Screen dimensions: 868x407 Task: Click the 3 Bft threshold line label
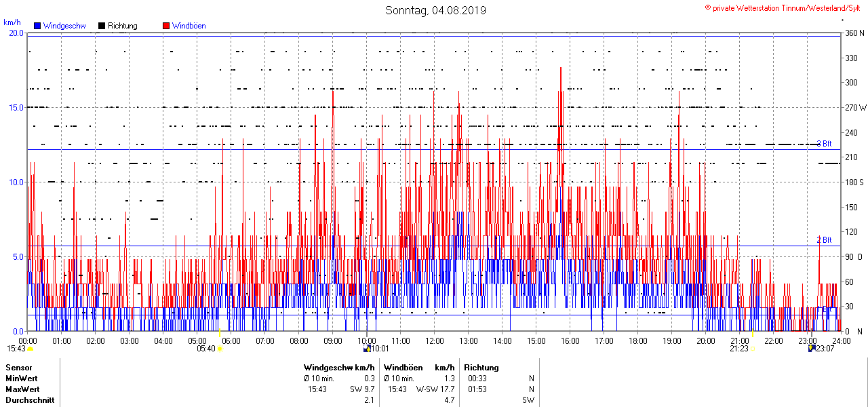tap(824, 144)
